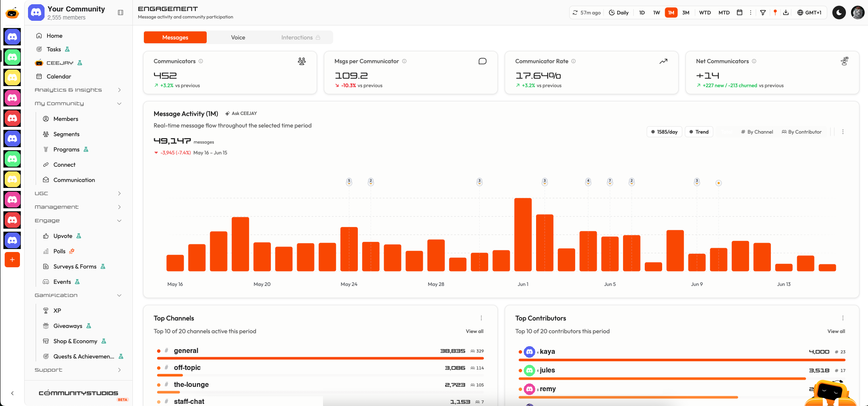Click the general channel progress bar
This screenshot has width=868, height=406.
320,358
